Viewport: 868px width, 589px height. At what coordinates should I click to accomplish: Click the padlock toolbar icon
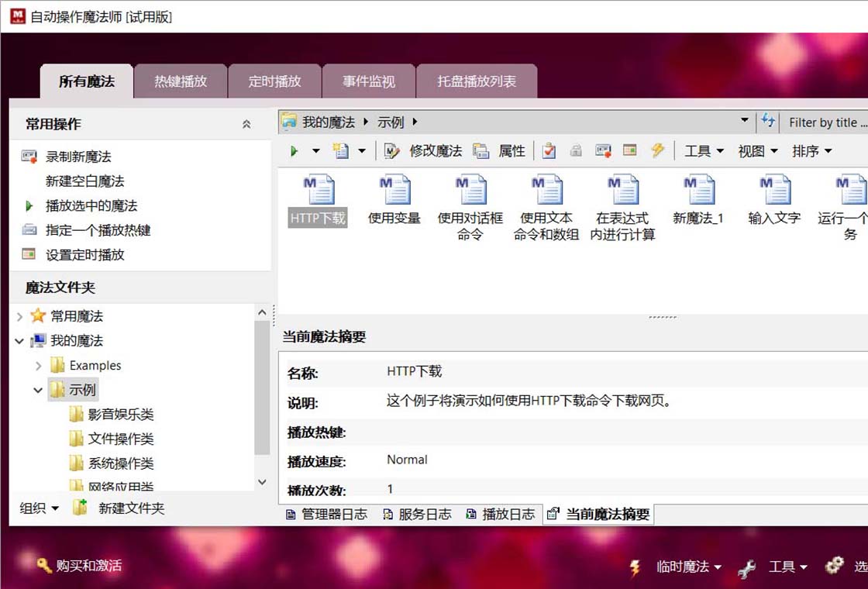(576, 150)
